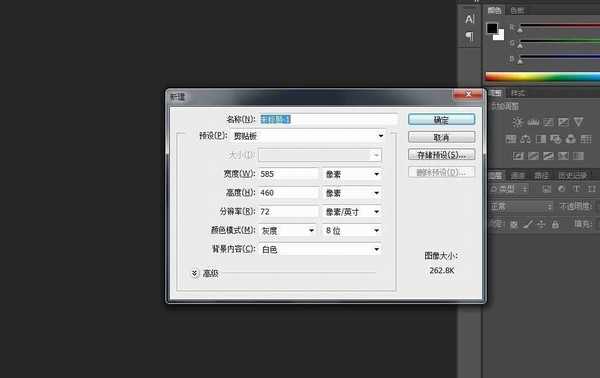600x378 pixels.
Task: Open the 预设 preset dropdown showing 剪贴板
Action: tap(307, 136)
